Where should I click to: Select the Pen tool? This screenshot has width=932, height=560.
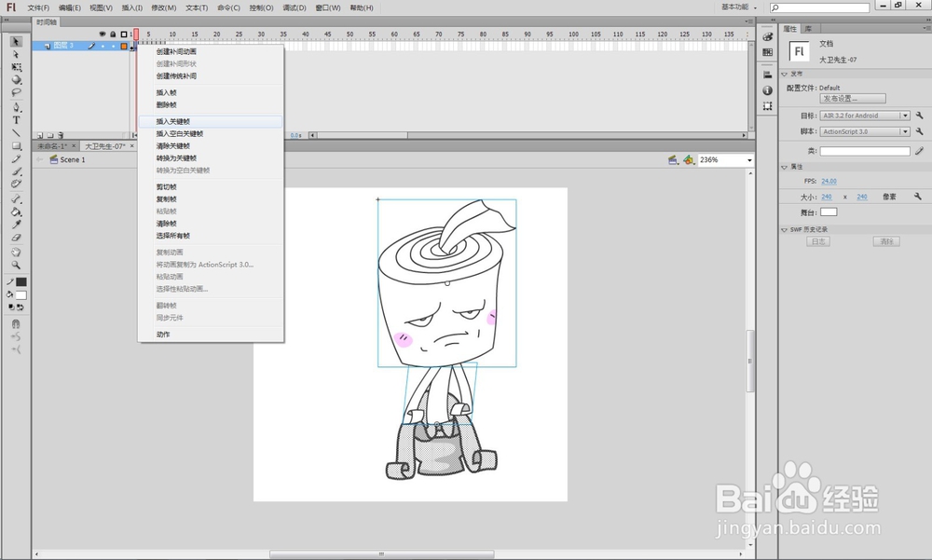tap(16, 107)
